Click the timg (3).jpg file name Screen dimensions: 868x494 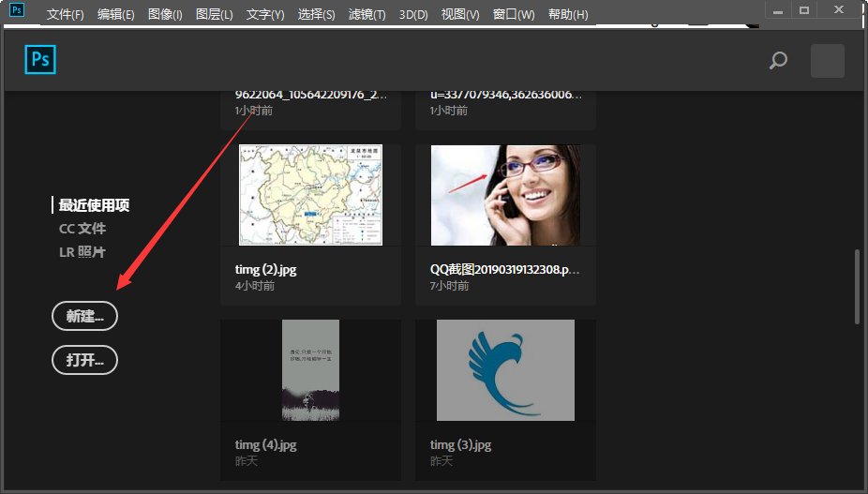460,444
